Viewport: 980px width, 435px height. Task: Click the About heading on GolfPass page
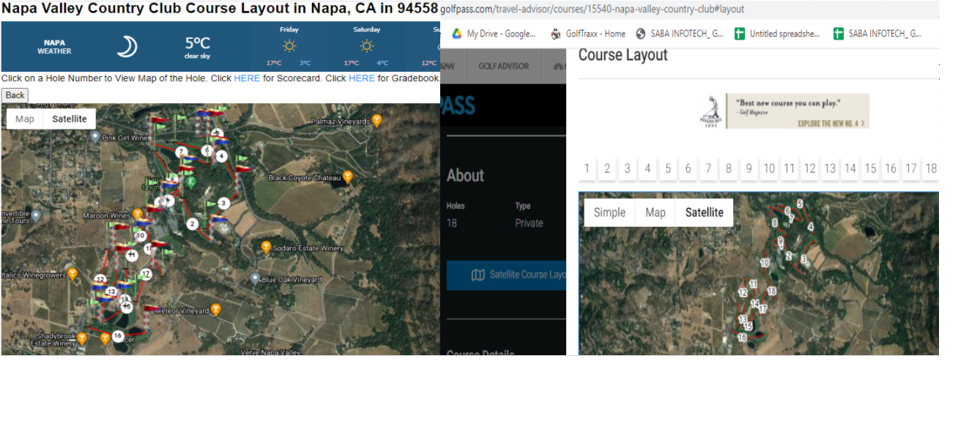click(x=465, y=176)
